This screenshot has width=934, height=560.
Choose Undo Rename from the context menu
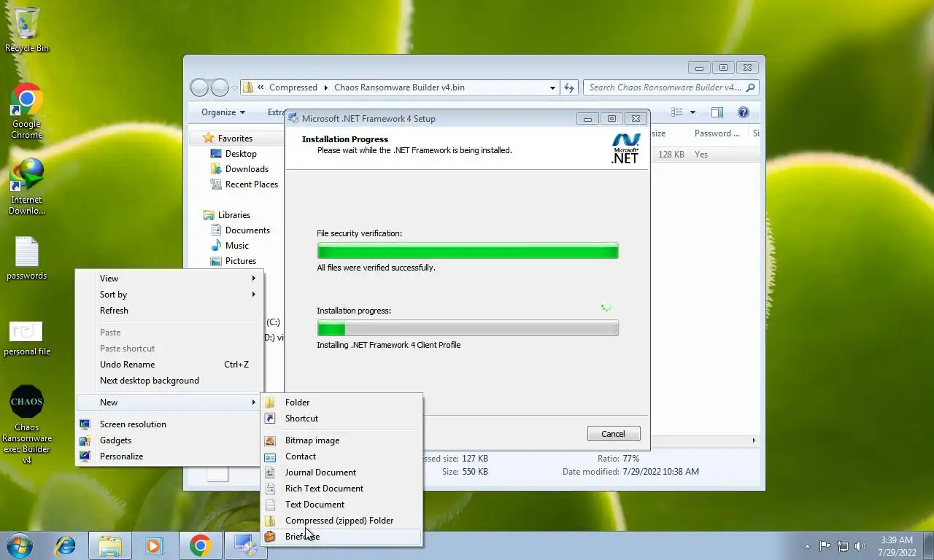[x=169, y=365]
